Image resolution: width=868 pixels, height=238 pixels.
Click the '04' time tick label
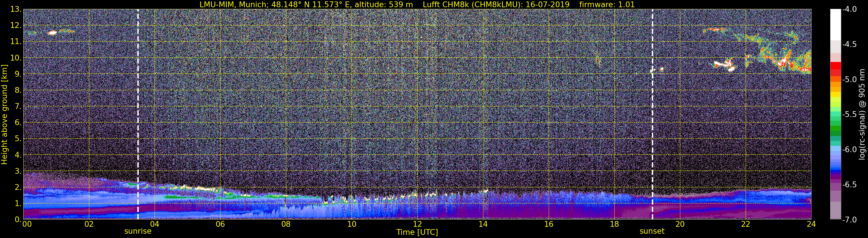click(154, 224)
